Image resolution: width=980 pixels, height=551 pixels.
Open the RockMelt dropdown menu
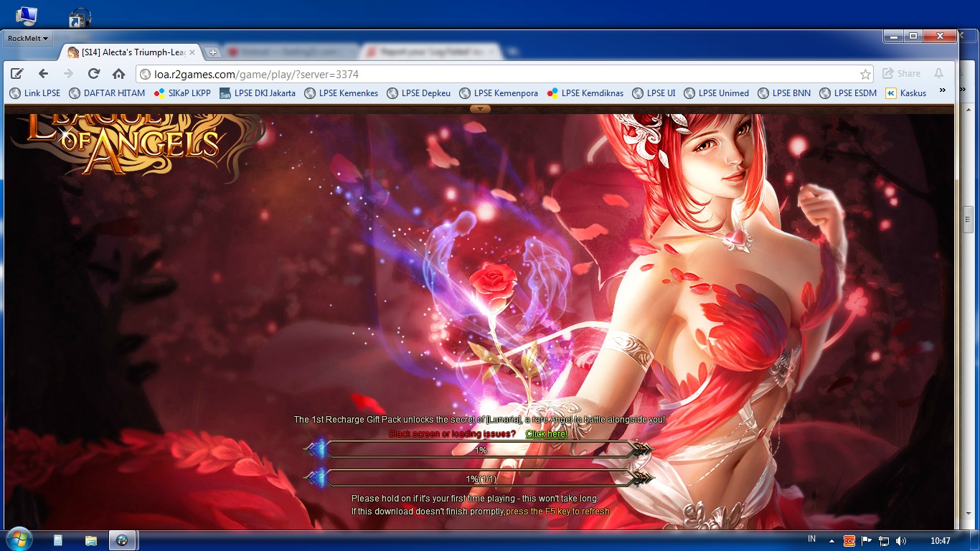[28, 38]
